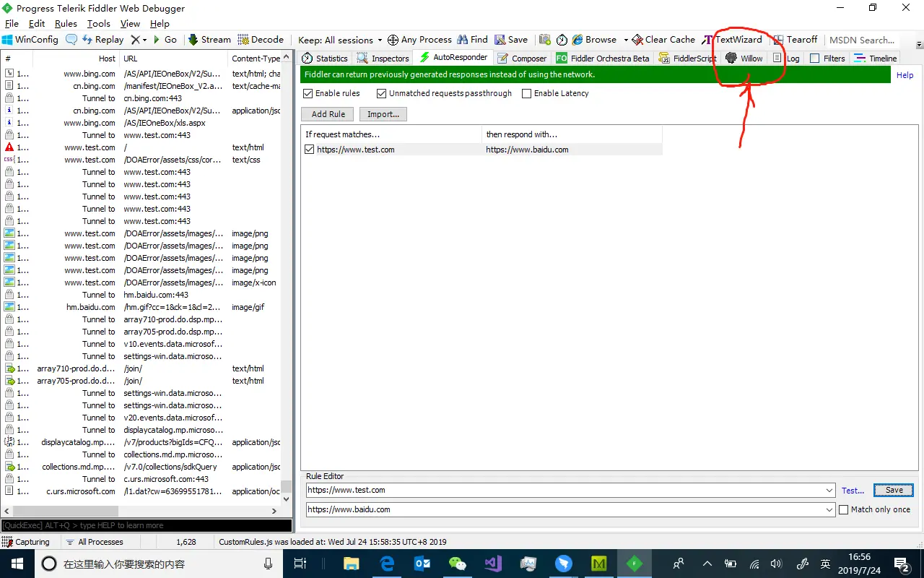Switch to the Filters tab
Viewport: 924px width, 578px height.
(x=827, y=59)
